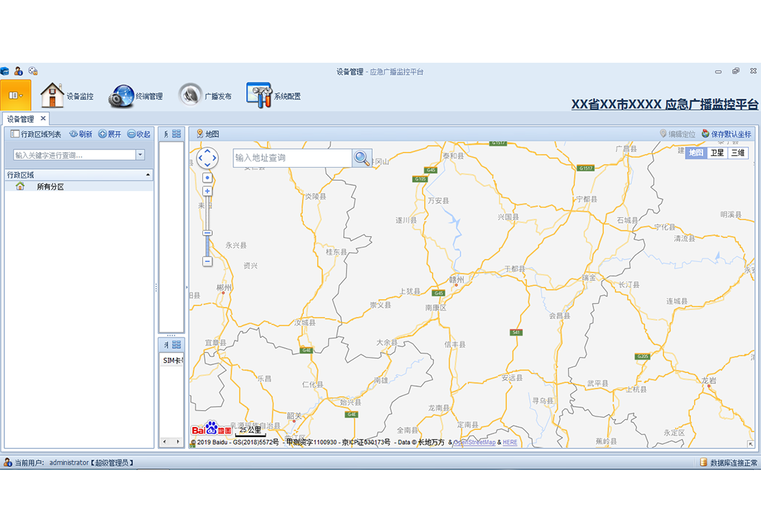Viewport: 761px width, 532px height.
Task: Click the 广播发布 speaker icon
Action: point(190,95)
